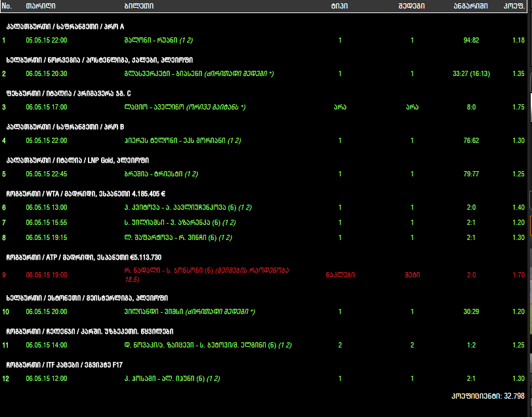
Task: Select the ბილეთი column header
Action: point(138,6)
